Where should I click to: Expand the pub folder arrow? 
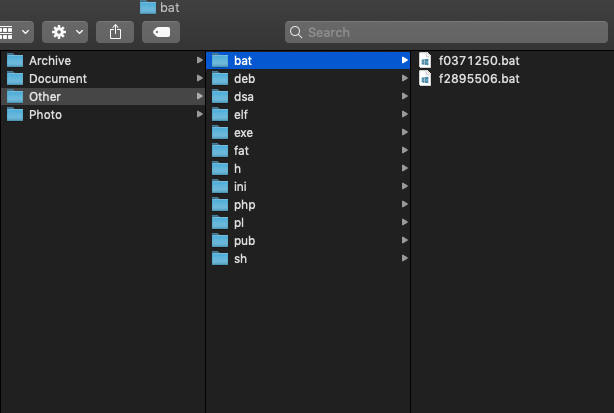click(x=405, y=240)
